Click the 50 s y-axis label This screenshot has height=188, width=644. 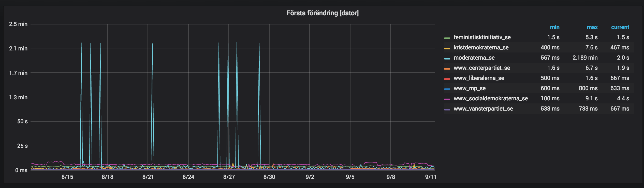pyautogui.click(x=22, y=122)
